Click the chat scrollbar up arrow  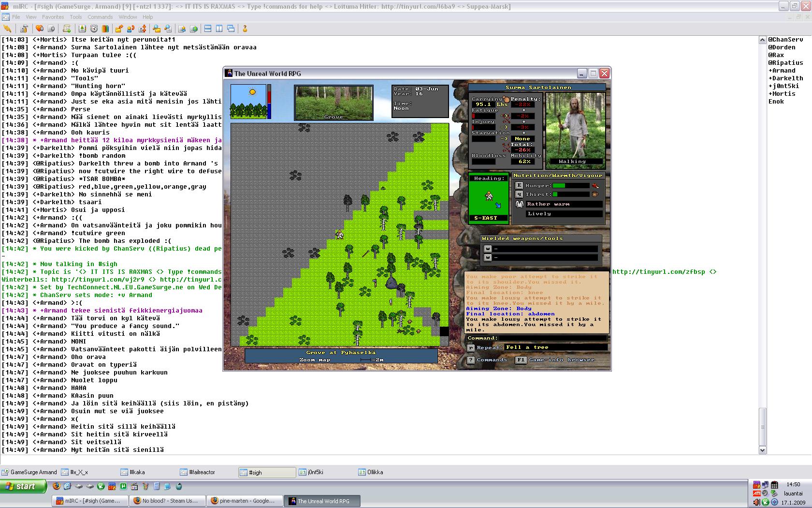tap(763, 40)
